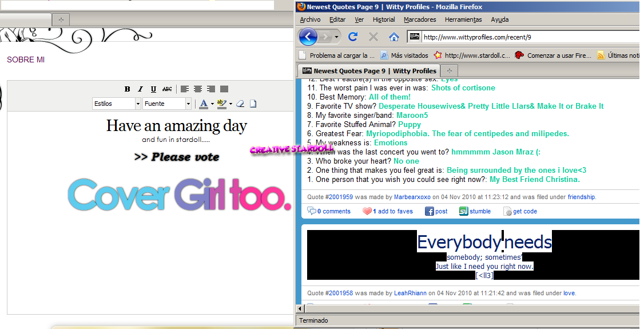Open Marbearxoxo's profile link
The image size is (644, 329).
(412, 197)
